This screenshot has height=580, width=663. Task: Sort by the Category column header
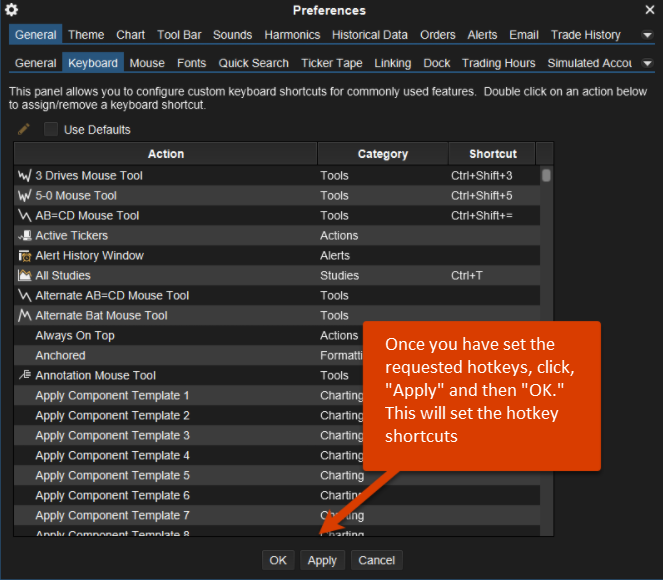click(383, 154)
